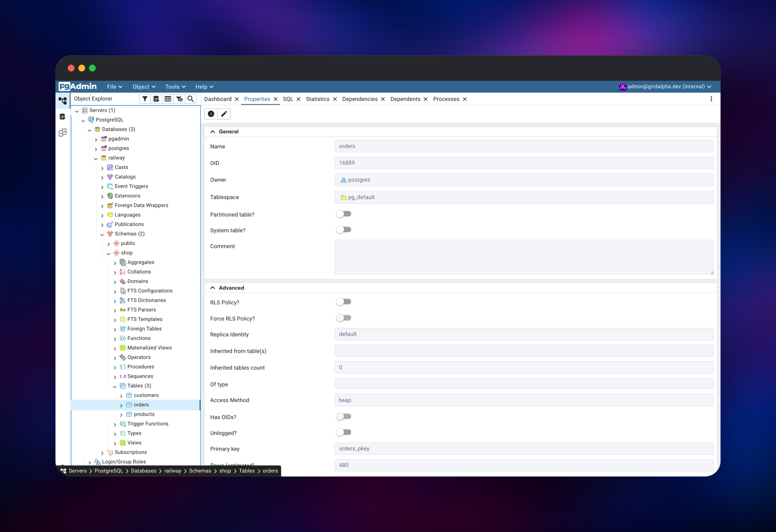Toggle the Partitioned table switch
The height and width of the screenshot is (532, 776).
344,214
